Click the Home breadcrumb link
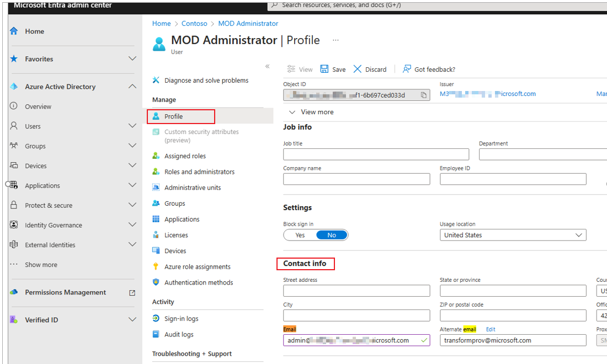The width and height of the screenshot is (607, 364). coord(162,23)
